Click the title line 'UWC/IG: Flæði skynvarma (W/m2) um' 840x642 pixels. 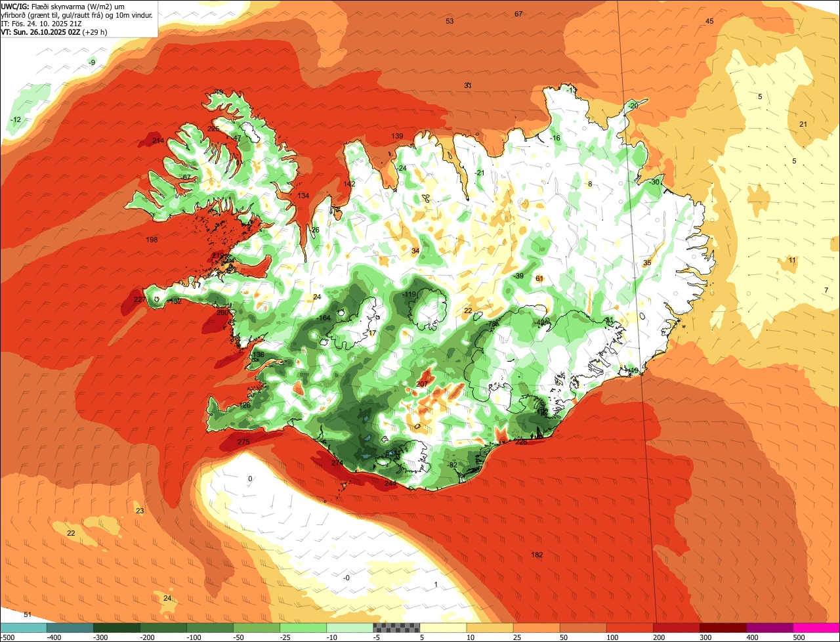point(63,6)
